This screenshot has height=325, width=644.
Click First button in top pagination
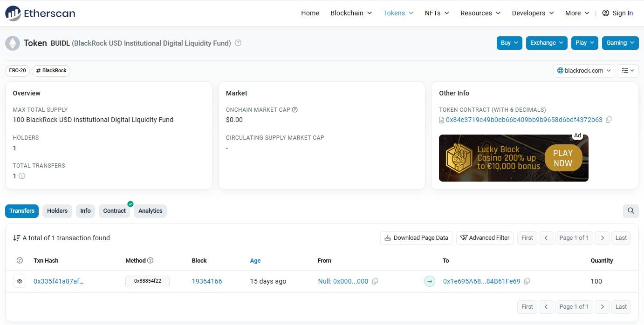(527, 238)
